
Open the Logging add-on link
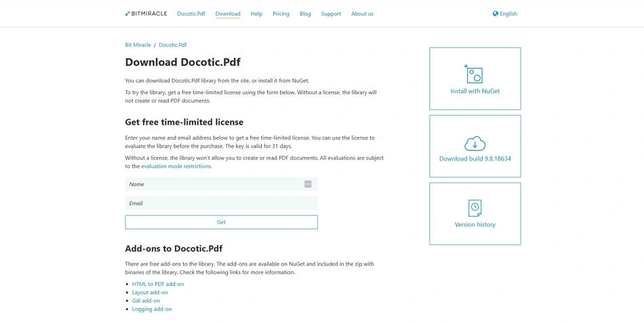(152, 309)
